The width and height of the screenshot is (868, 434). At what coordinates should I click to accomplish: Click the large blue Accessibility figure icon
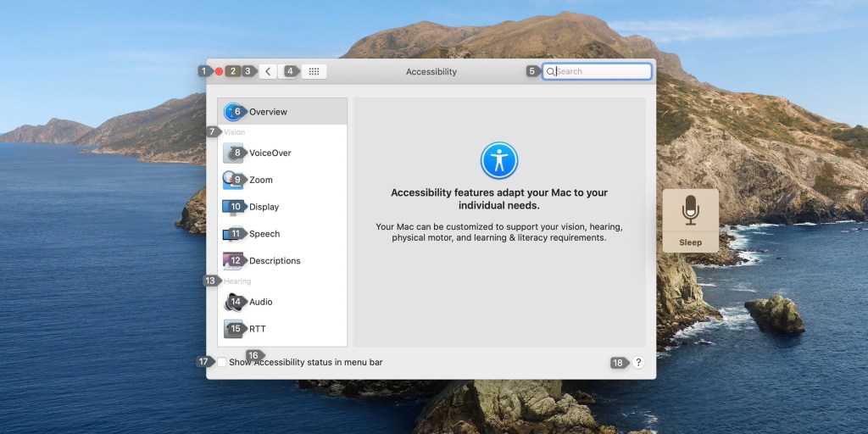pos(499,160)
